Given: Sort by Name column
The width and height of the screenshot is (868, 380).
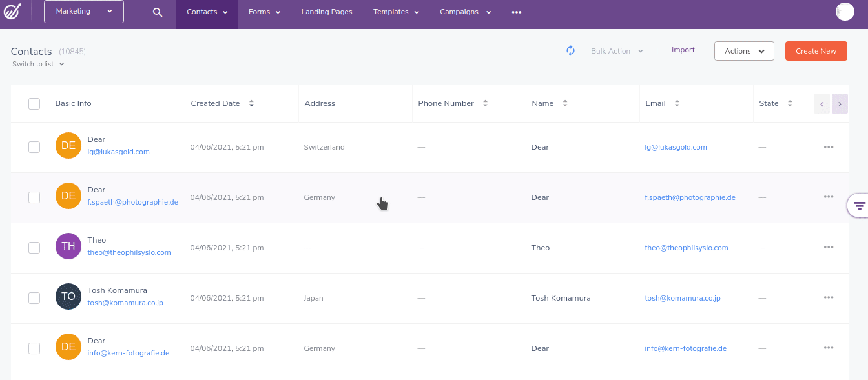Looking at the screenshot, I should point(565,103).
